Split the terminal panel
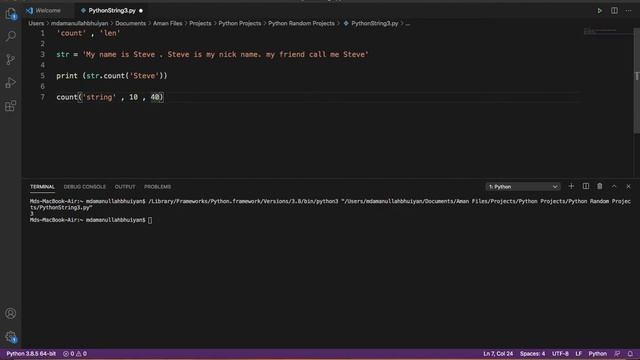The image size is (640, 360). click(x=586, y=187)
